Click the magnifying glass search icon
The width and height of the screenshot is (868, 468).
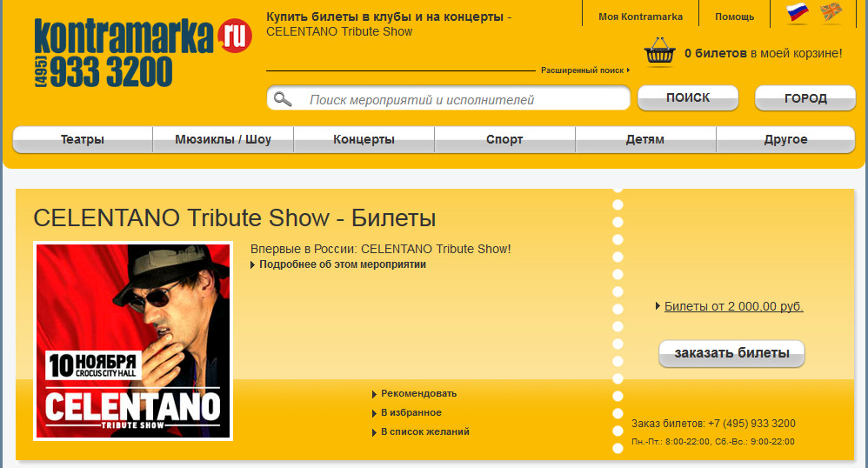(283, 99)
